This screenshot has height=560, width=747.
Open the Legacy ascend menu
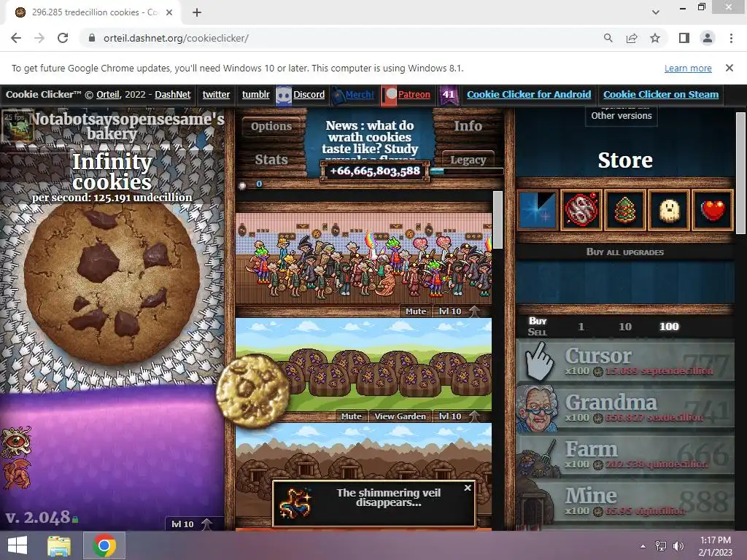pos(468,160)
